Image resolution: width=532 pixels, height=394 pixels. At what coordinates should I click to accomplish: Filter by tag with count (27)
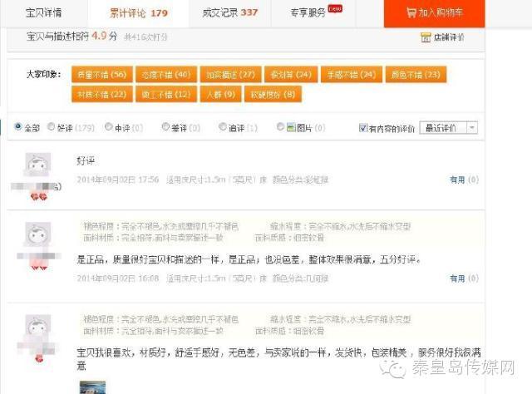[231, 75]
